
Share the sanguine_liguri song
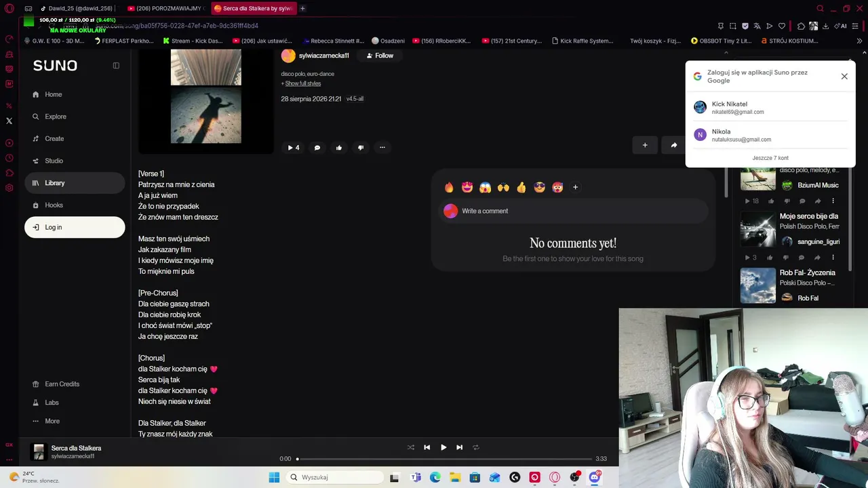817,258
